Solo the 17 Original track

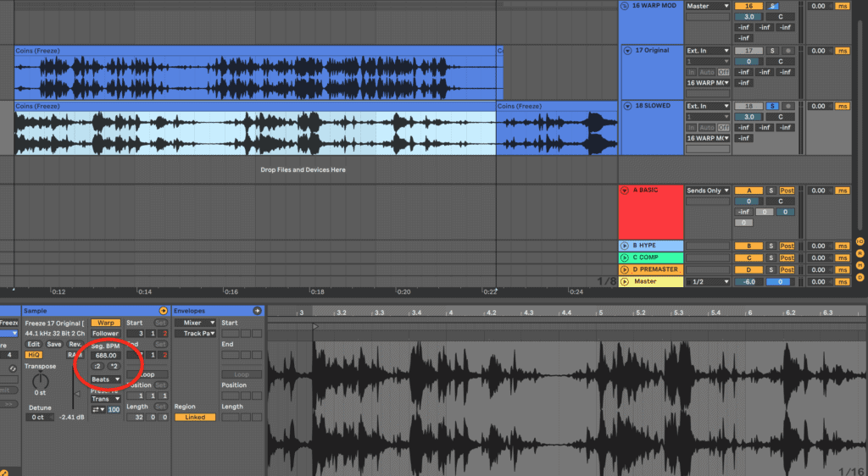click(773, 51)
